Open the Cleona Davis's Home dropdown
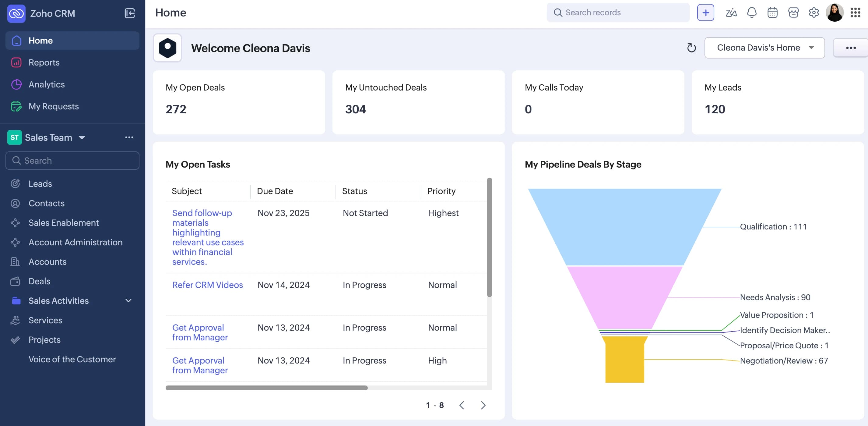The width and height of the screenshot is (868, 426). tap(764, 48)
